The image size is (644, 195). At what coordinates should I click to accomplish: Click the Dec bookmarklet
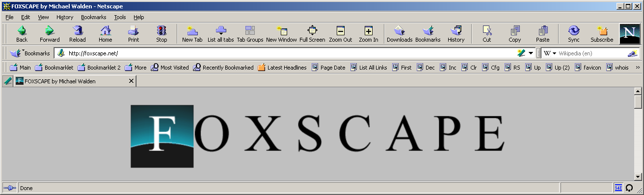tap(425, 68)
